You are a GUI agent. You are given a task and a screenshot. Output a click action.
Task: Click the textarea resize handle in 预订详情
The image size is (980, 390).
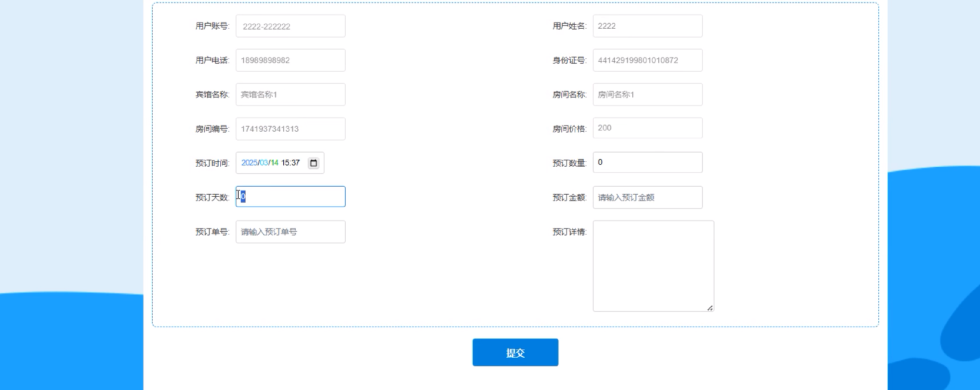click(x=710, y=308)
